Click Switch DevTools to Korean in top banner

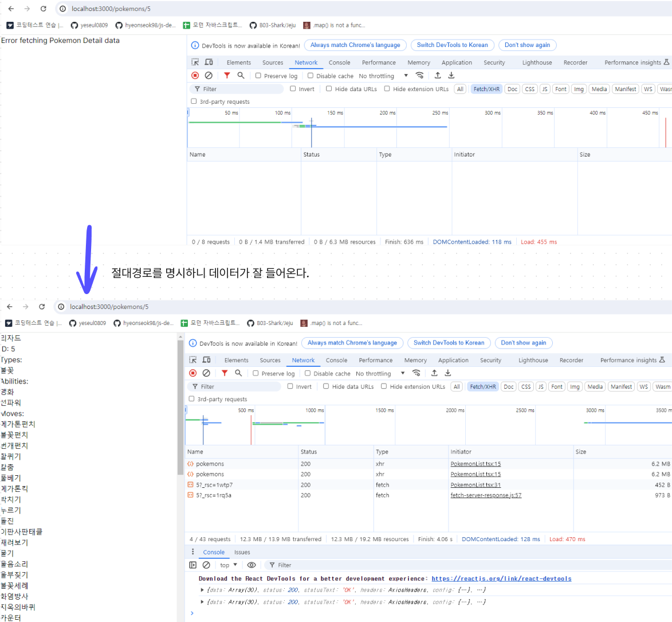452,45
